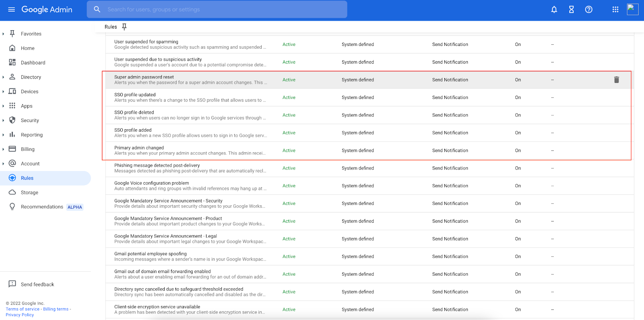This screenshot has width=644, height=320.
Task: Open Billing terms link
Action: (56, 309)
